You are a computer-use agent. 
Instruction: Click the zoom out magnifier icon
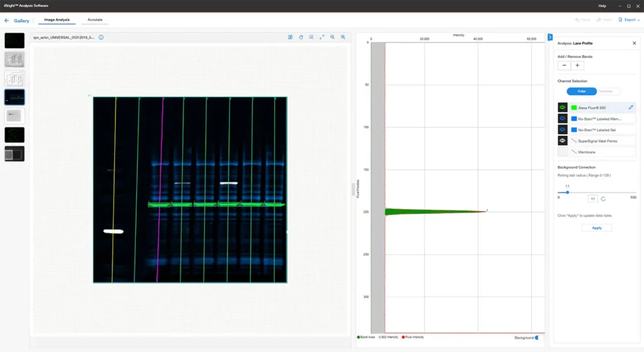pos(333,37)
